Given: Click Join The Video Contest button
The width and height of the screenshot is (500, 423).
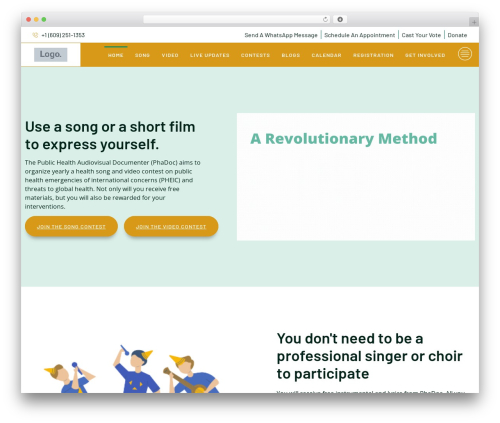Looking at the screenshot, I should point(171,226).
